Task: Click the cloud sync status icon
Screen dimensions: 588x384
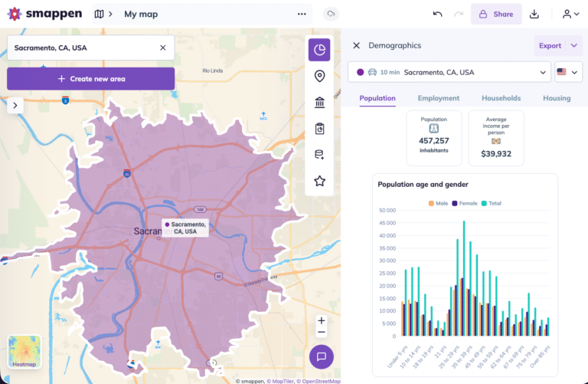Action: (x=331, y=14)
